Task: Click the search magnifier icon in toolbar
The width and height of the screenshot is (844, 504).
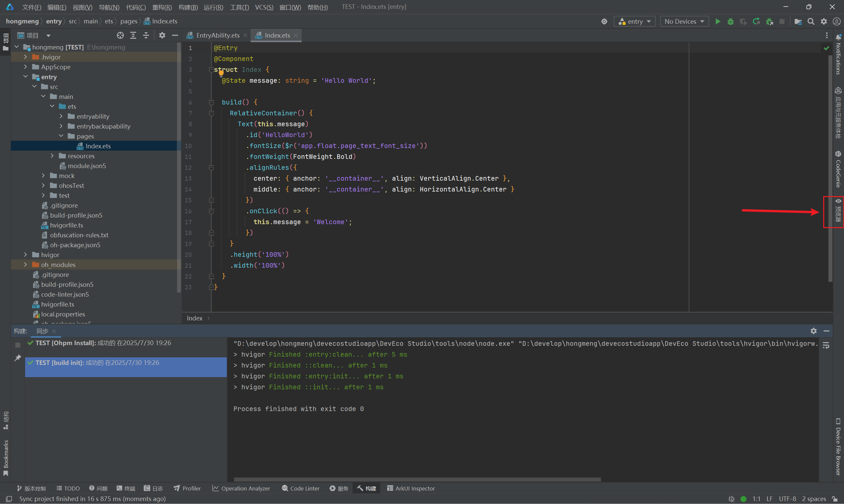Action: click(811, 21)
